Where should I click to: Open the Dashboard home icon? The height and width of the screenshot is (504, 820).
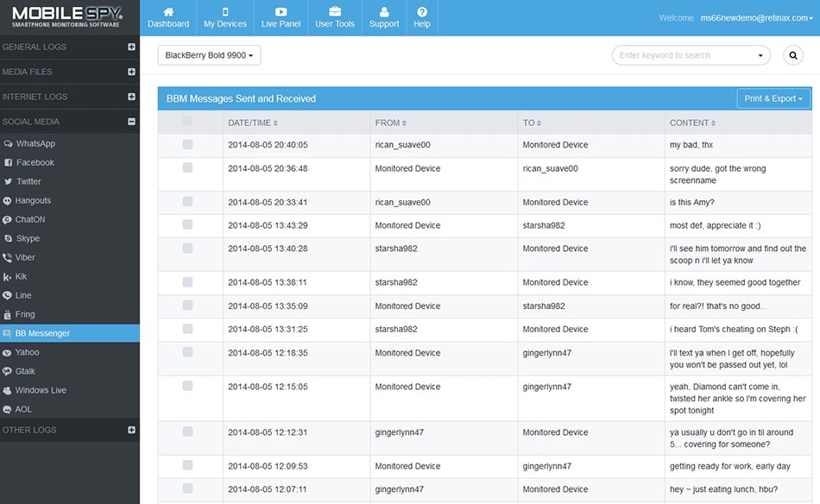[x=167, y=12]
